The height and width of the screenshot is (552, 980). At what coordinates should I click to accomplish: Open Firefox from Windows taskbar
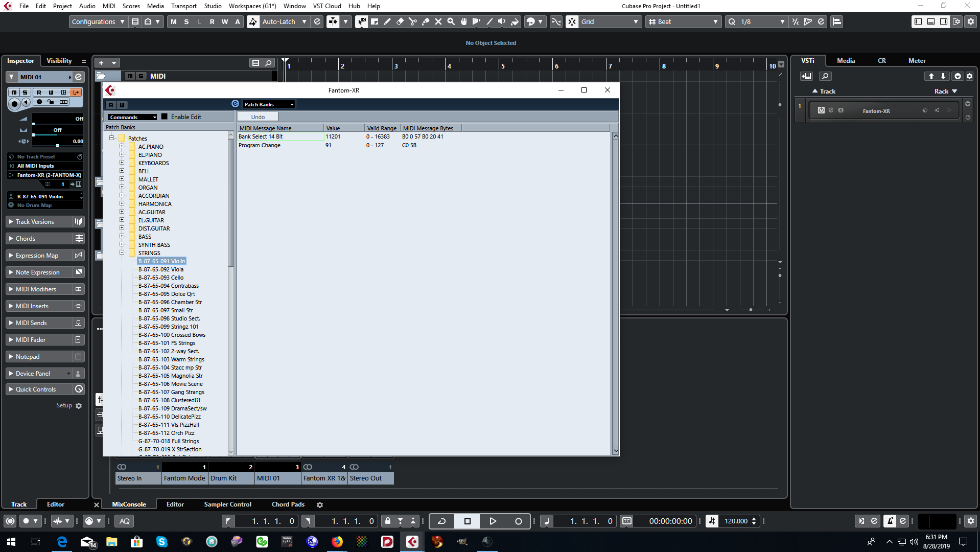[x=337, y=542]
